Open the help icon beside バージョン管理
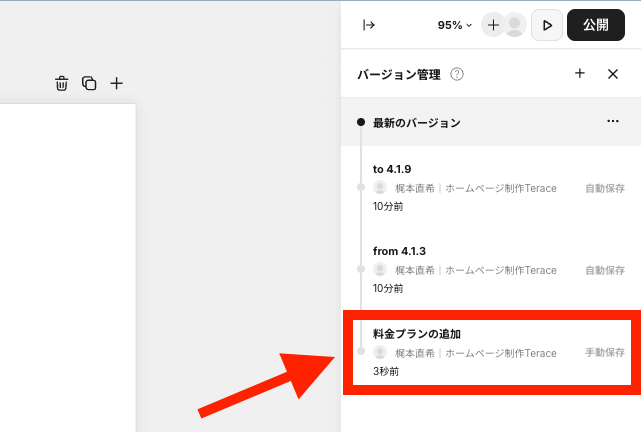641x432 pixels. pyautogui.click(x=457, y=74)
